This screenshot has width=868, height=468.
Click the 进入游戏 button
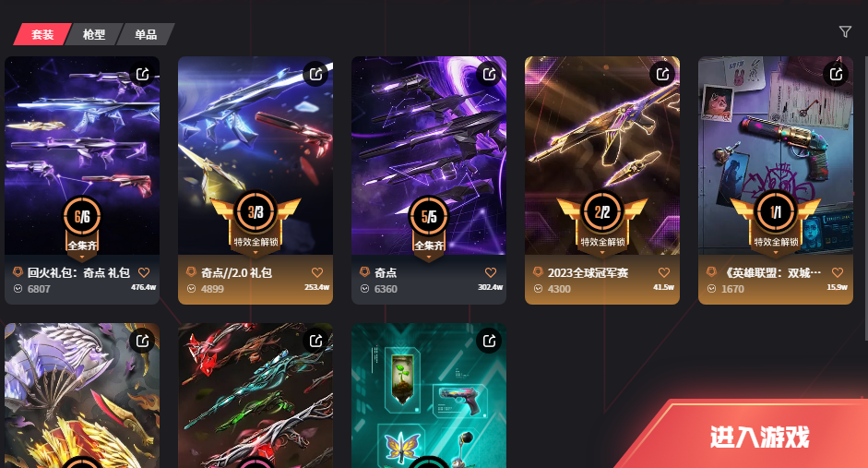click(758, 437)
